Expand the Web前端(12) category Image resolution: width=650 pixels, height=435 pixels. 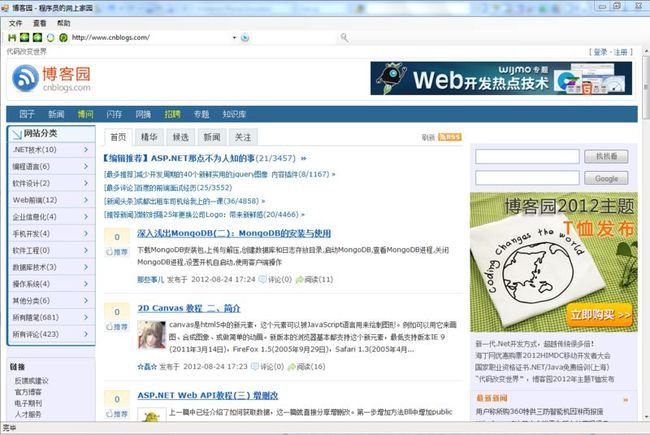86,200
